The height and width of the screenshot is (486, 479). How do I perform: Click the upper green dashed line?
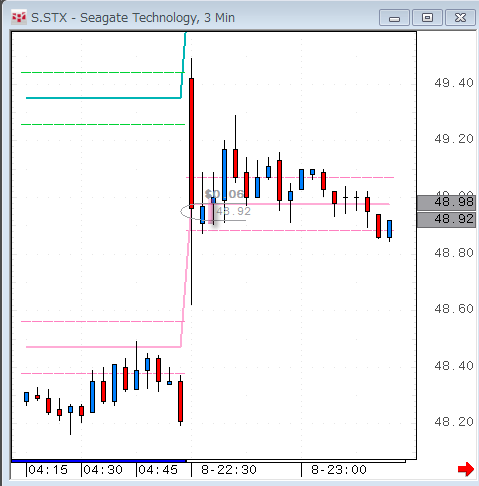pos(103,72)
